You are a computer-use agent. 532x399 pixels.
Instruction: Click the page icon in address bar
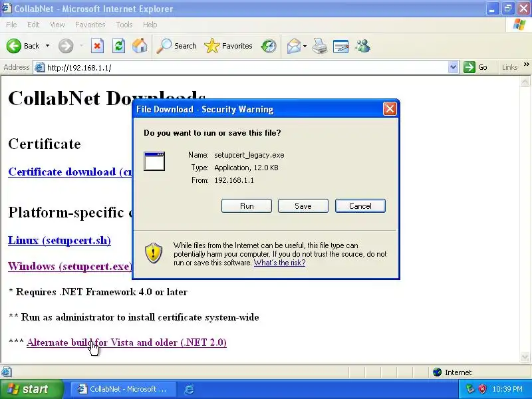pos(40,68)
